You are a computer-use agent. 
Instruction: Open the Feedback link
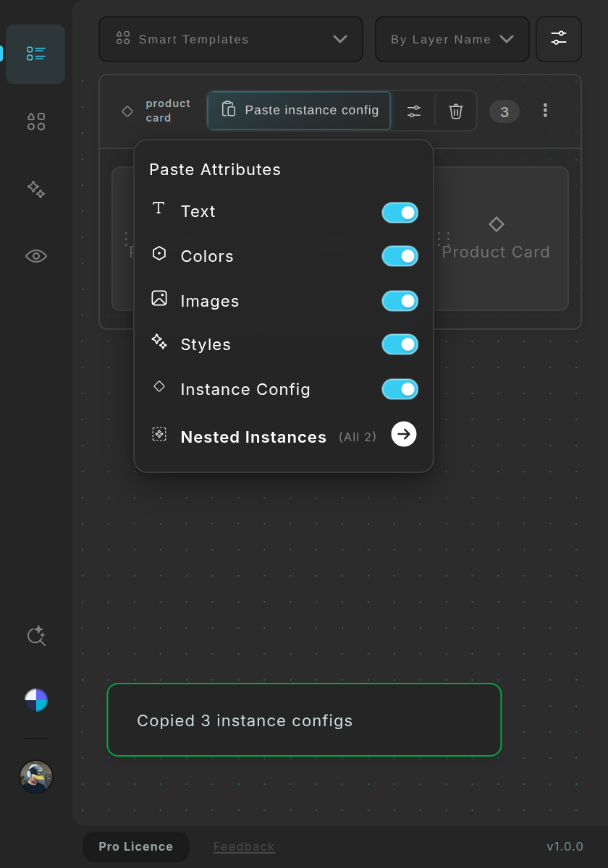[244, 846]
